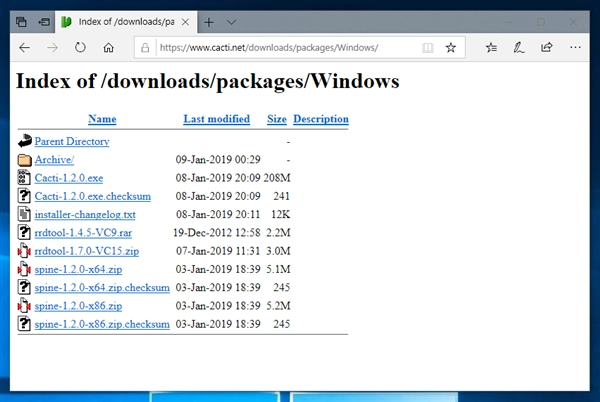Click the browser Back arrow
The width and height of the screenshot is (600, 402).
24,48
